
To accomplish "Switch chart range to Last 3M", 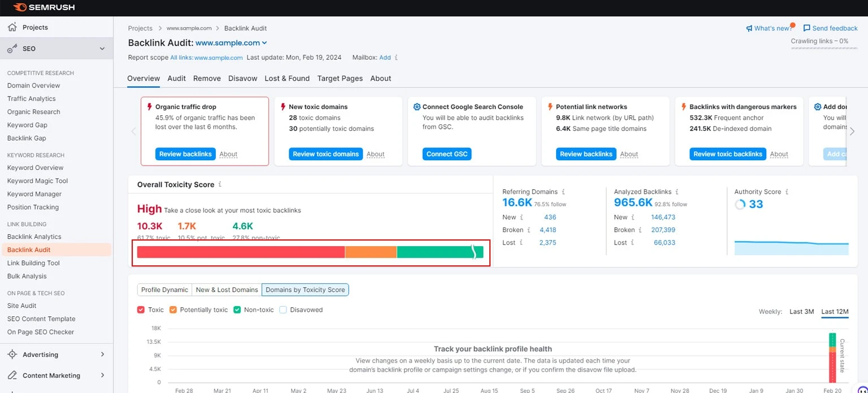I will click(x=801, y=312).
